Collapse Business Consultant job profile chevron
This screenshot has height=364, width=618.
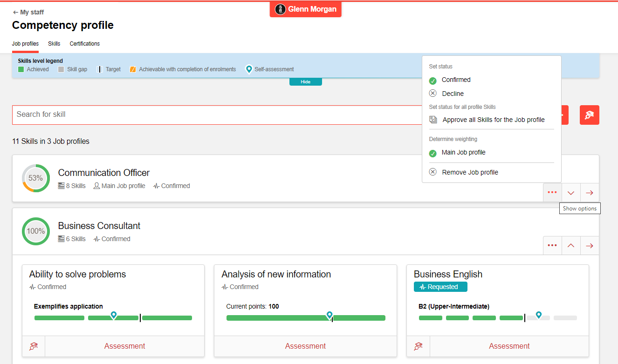tap(571, 246)
